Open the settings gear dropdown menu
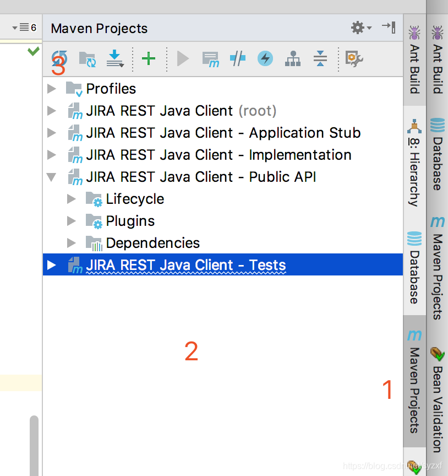The height and width of the screenshot is (476, 448). 357,28
